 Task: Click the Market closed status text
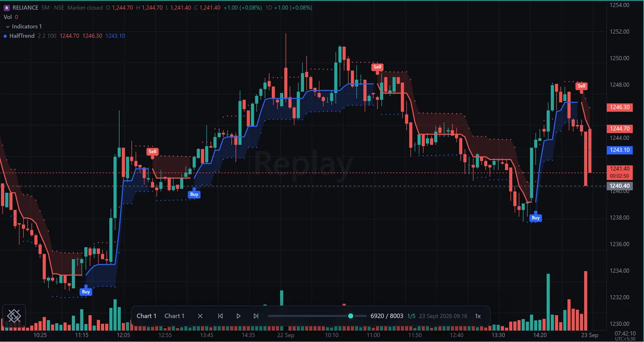(85, 8)
